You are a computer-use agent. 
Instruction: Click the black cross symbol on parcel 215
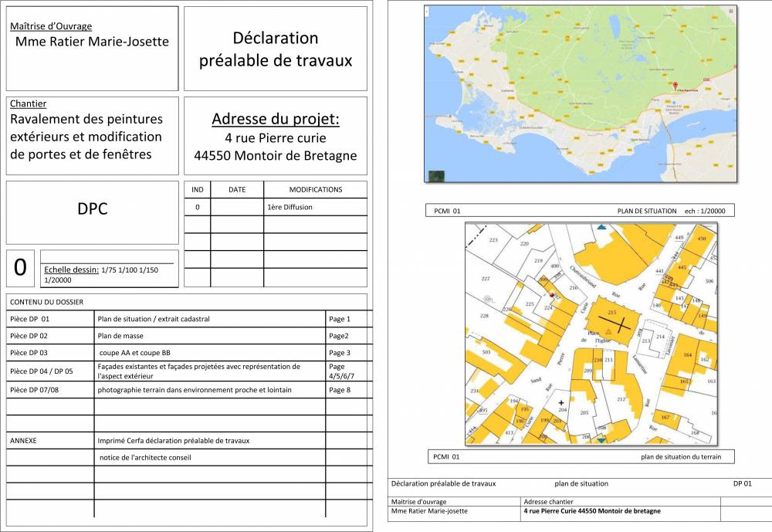pyautogui.click(x=614, y=322)
